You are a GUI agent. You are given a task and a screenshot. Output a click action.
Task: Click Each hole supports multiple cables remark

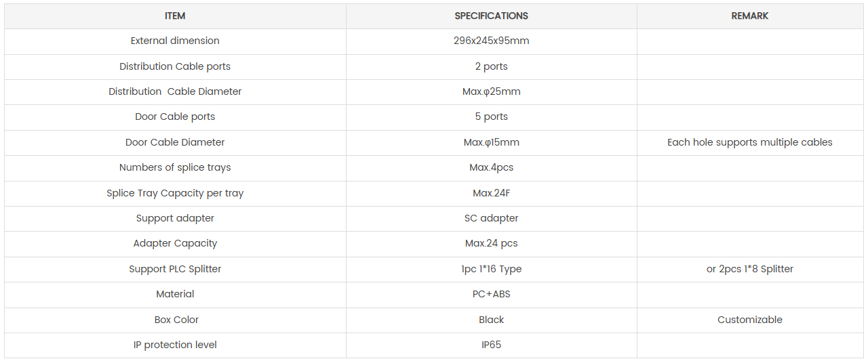tap(750, 142)
